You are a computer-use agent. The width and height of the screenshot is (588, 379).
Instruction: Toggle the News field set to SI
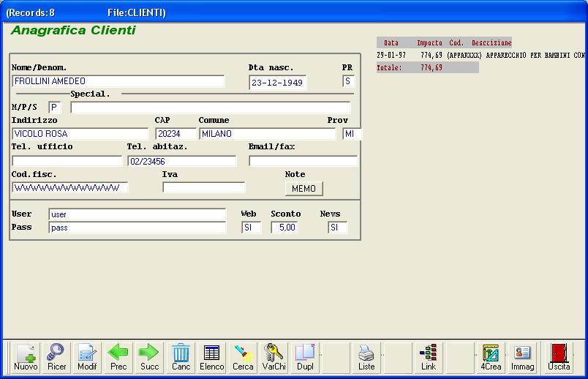coord(337,228)
